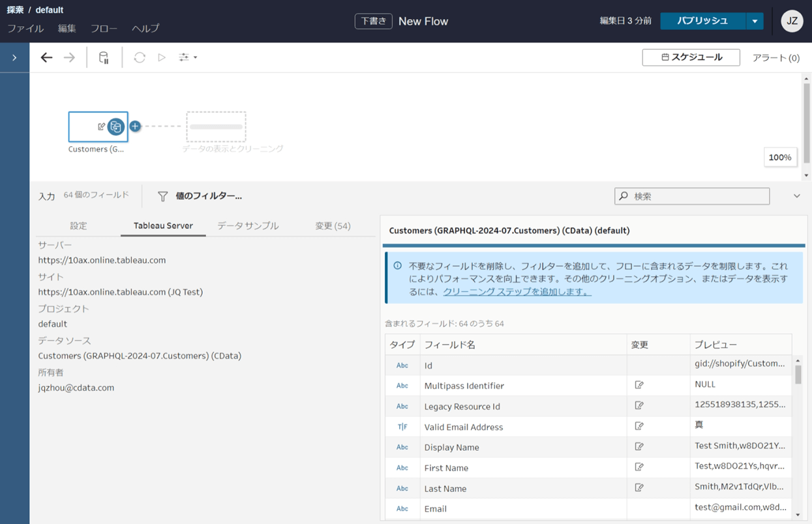This screenshot has width=812, height=524.
Task: Switch to the Tableau Server tab
Action: (163, 226)
